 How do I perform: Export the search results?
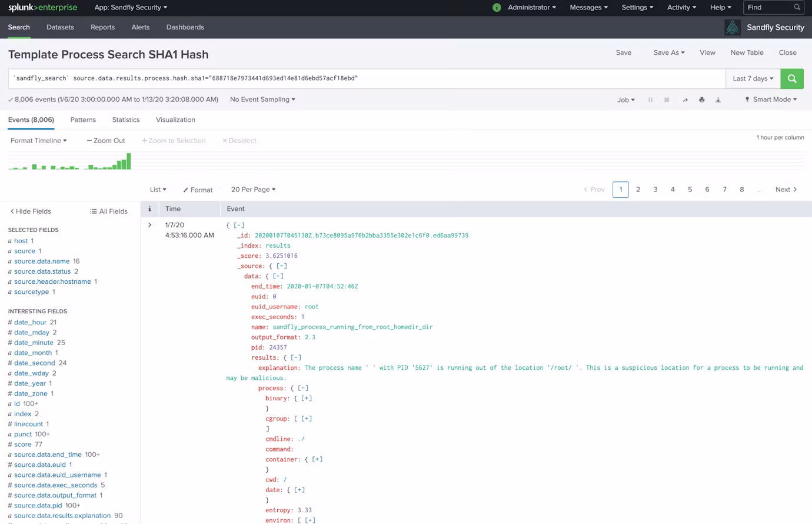tap(718, 100)
